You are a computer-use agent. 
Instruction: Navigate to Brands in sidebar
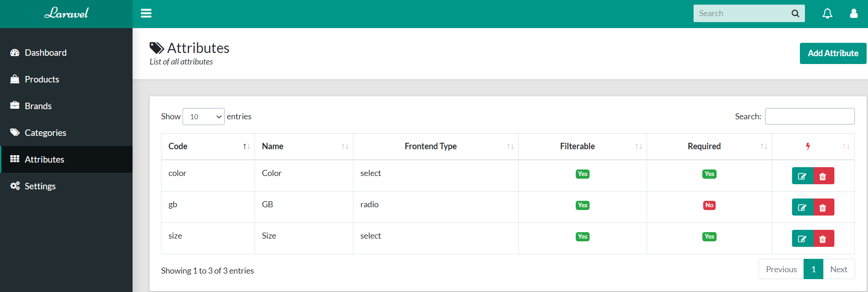pos(66,106)
